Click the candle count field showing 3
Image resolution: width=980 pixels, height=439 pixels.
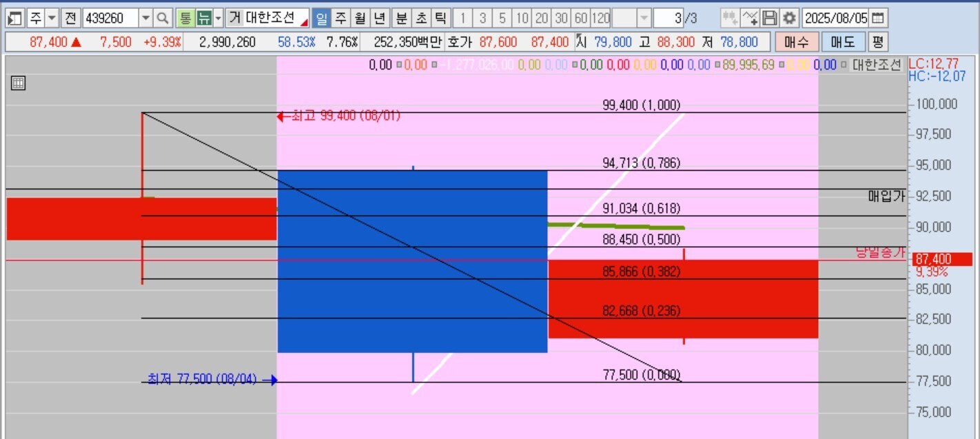[668, 18]
